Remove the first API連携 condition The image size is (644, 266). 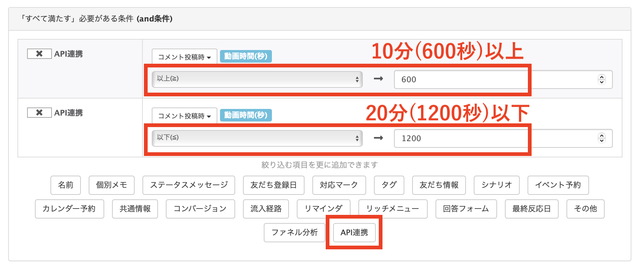tap(39, 54)
